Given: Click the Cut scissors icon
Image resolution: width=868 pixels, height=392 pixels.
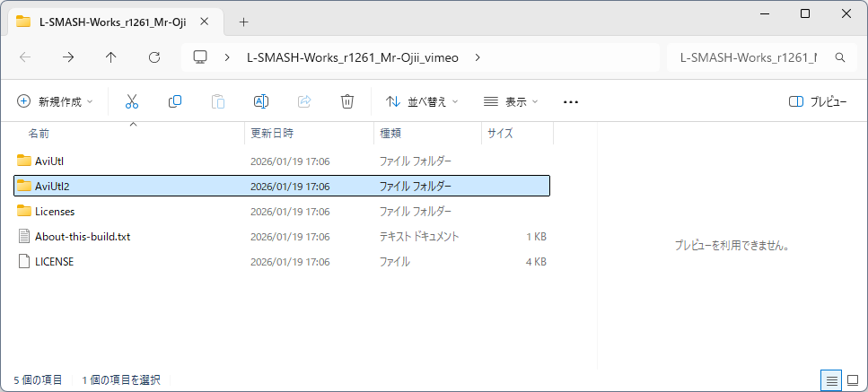Looking at the screenshot, I should pos(132,101).
